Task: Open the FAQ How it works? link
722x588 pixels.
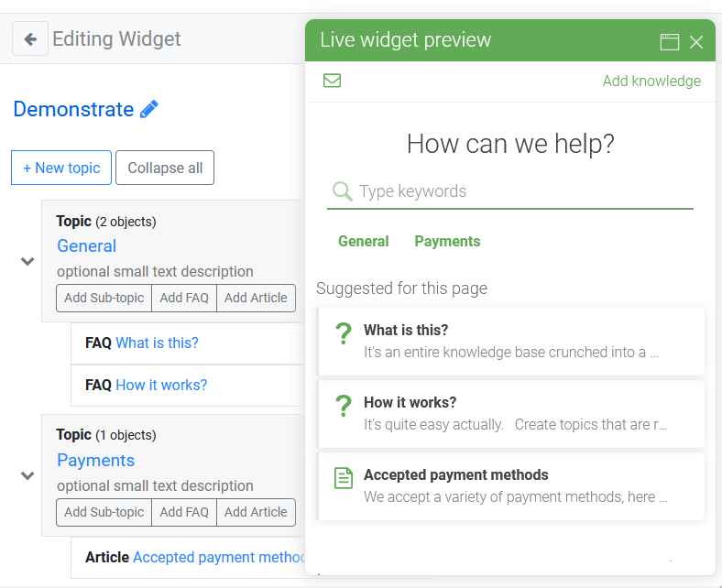Action: pos(161,385)
